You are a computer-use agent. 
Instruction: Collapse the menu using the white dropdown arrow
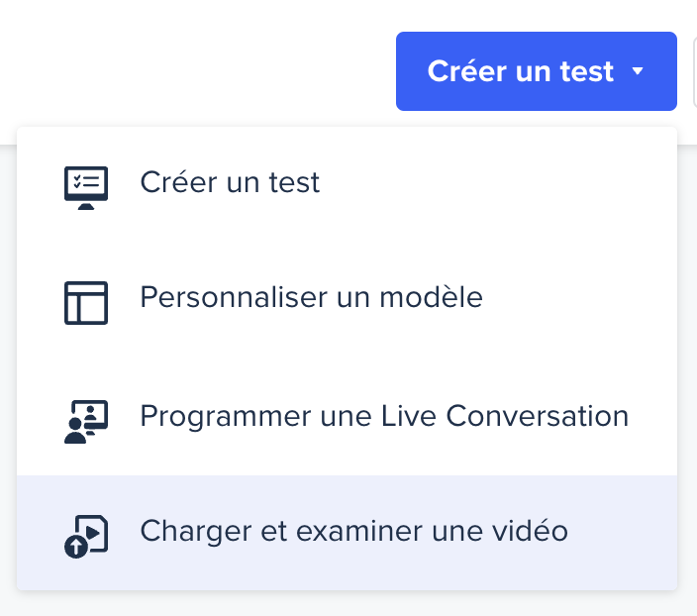(639, 71)
